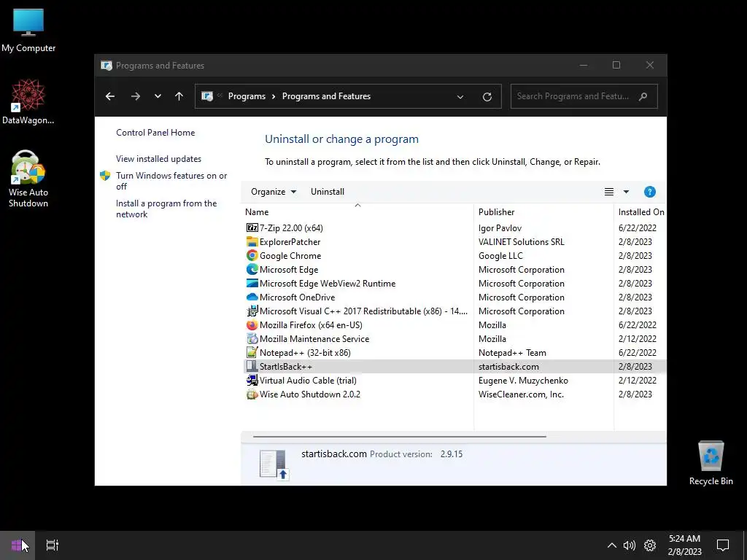Screen dimensions: 747x560
Task: Select the Notepad++ icon in list
Action: (252, 353)
